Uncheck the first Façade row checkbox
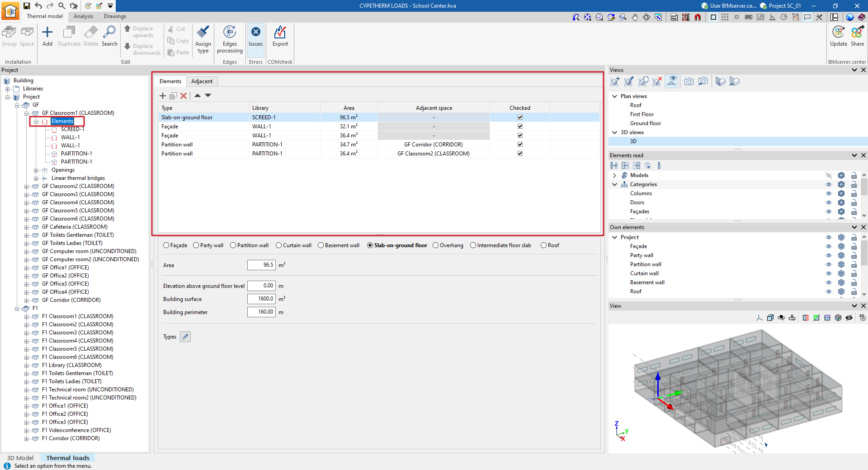Viewport: 868px width, 470px height. [520, 126]
